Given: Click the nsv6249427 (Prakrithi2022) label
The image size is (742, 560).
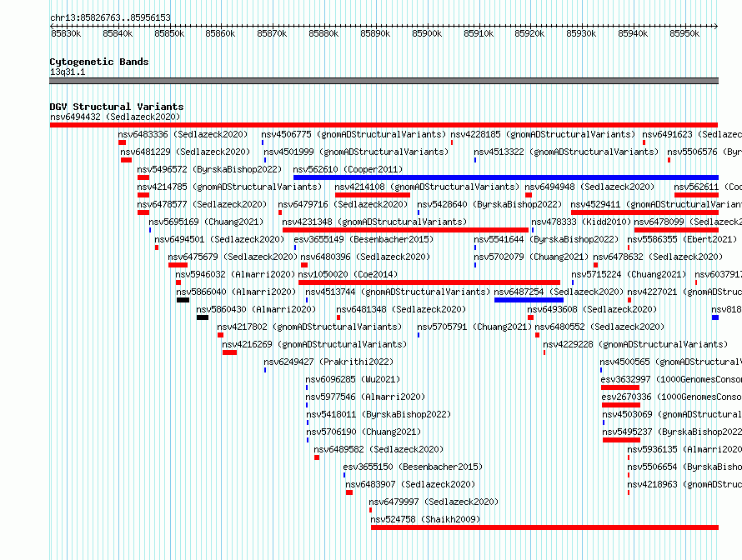Looking at the screenshot, I should (328, 362).
